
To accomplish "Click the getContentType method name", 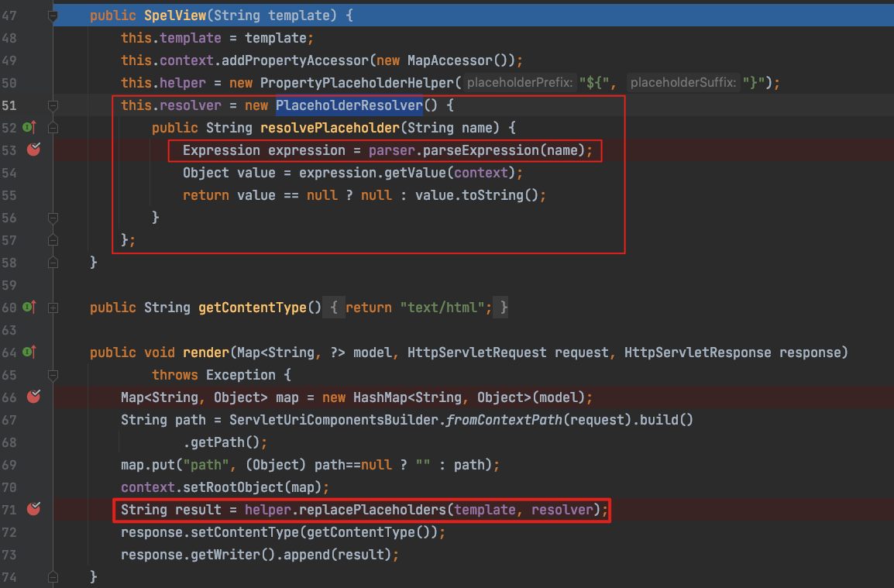I will pos(252,308).
